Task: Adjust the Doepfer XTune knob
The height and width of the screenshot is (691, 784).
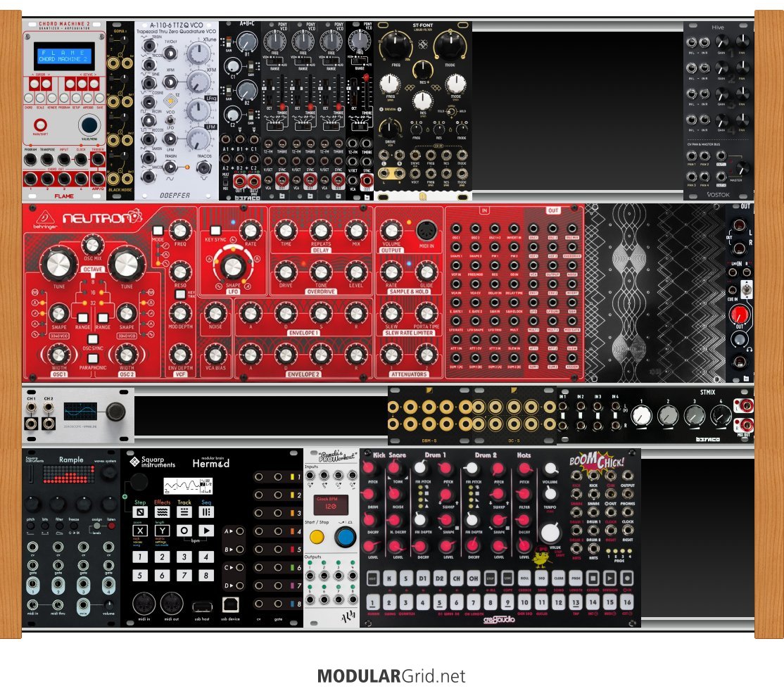Action: click(x=198, y=53)
